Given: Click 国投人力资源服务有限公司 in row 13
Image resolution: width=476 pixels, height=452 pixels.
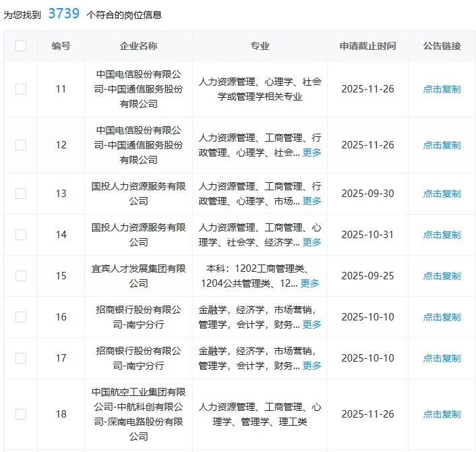Looking at the screenshot, I should tap(138, 194).
